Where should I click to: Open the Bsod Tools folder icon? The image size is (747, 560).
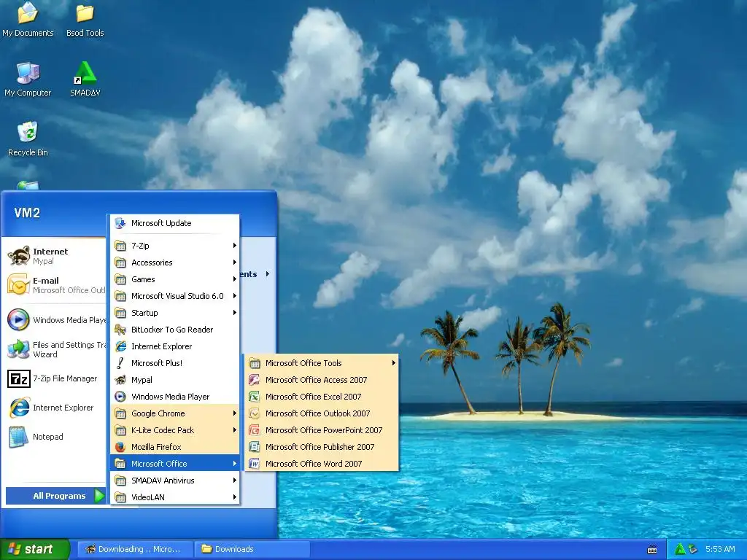[85, 19]
